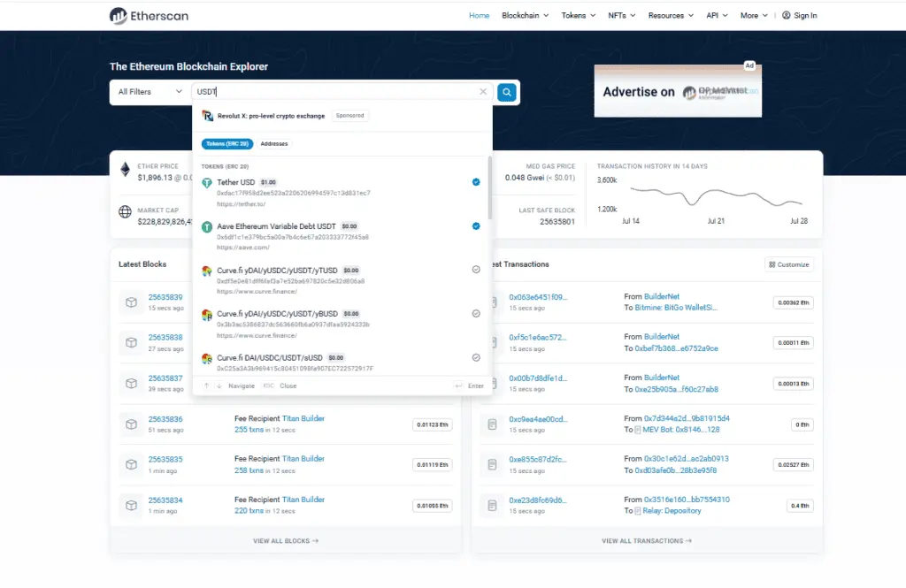Expand the NFTs menu

(622, 16)
